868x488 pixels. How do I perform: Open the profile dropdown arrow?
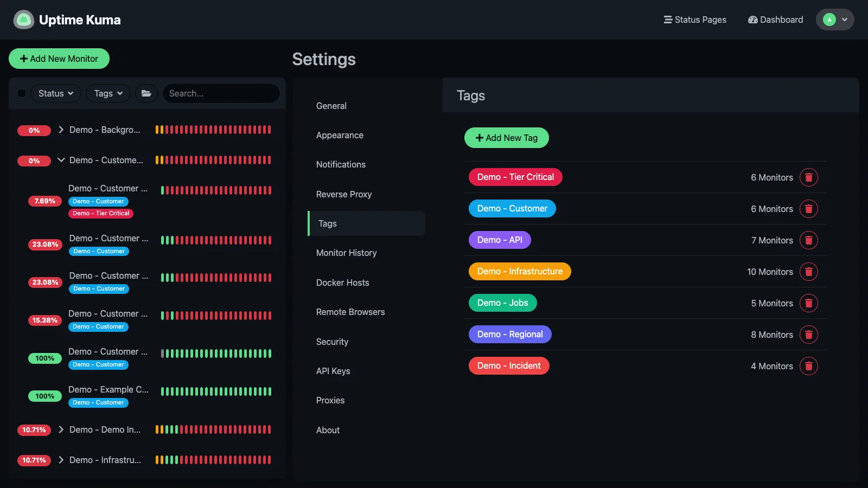pos(845,20)
